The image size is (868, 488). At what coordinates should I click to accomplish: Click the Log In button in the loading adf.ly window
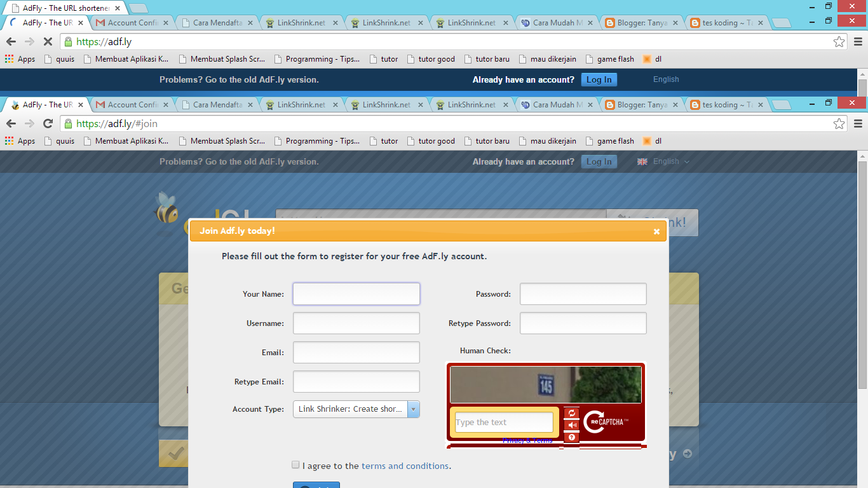pyautogui.click(x=599, y=80)
